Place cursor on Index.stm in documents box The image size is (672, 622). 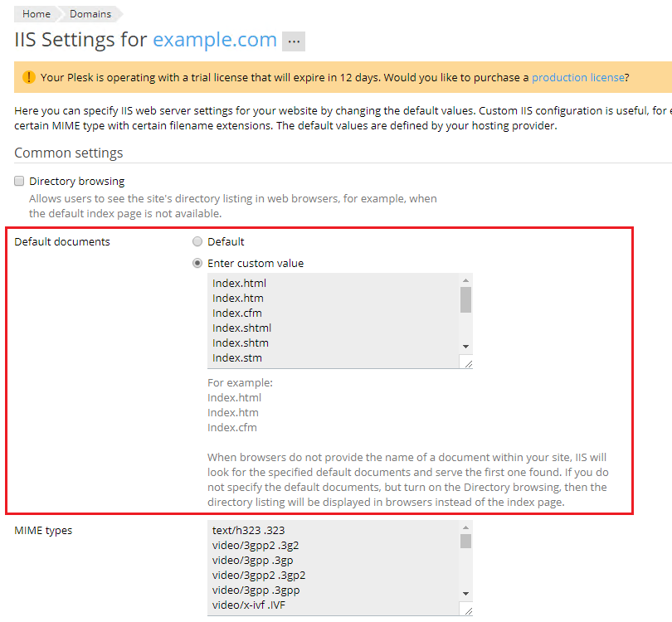tap(236, 357)
